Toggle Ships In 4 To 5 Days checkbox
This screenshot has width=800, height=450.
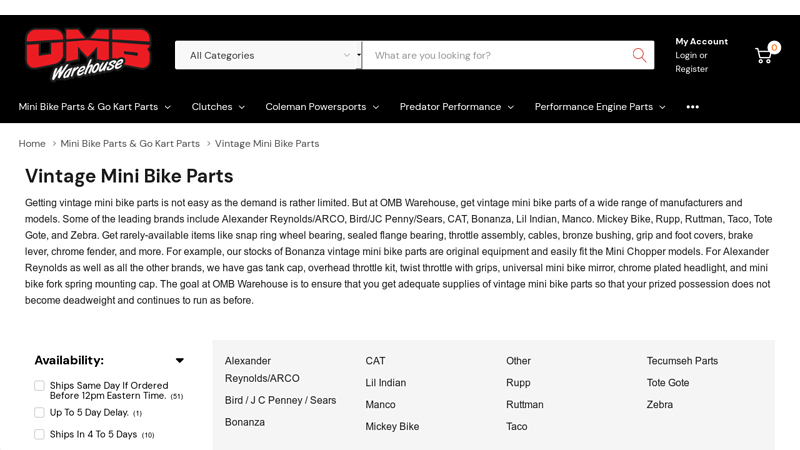[x=39, y=434]
